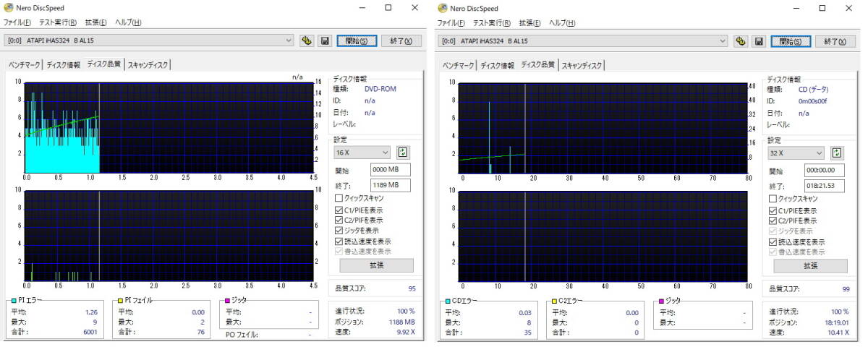Click PI error total 6001
Image resolution: width=868 pixels, height=347 pixels.
(90, 332)
